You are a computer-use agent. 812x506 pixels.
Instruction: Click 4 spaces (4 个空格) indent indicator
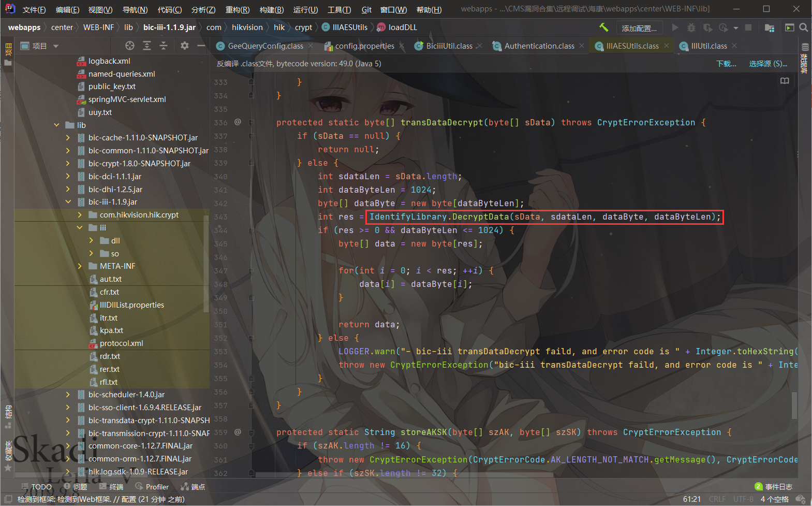click(774, 499)
